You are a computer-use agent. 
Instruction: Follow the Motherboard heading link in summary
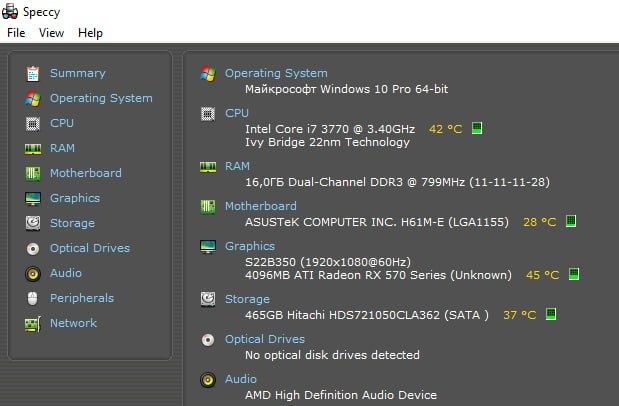click(x=261, y=206)
